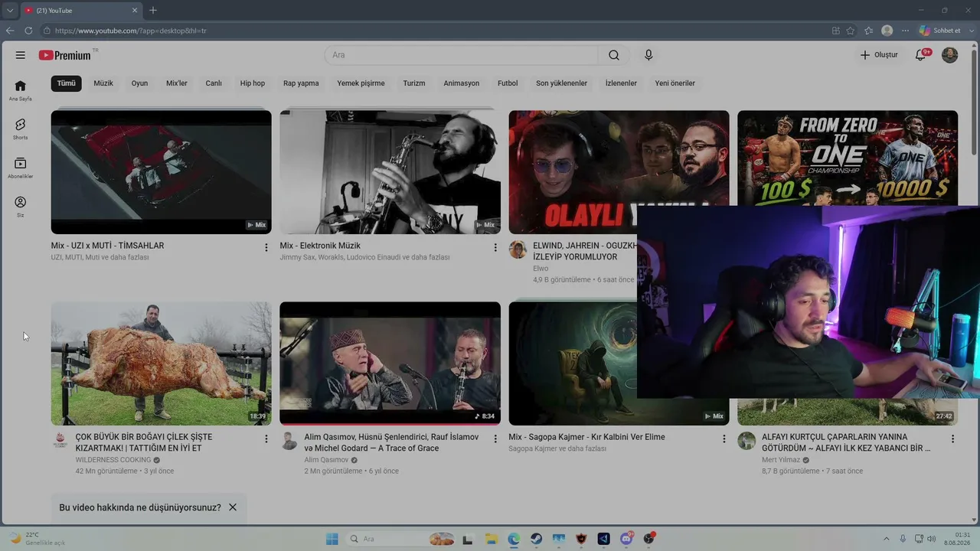980x551 pixels.
Task: Open the Windows Start menu
Action: 332,539
